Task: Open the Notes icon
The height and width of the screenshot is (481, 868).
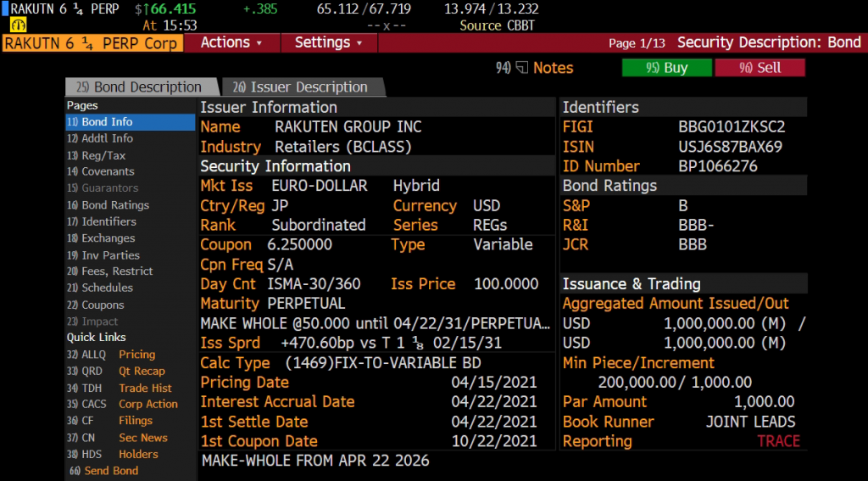Action: 521,68
